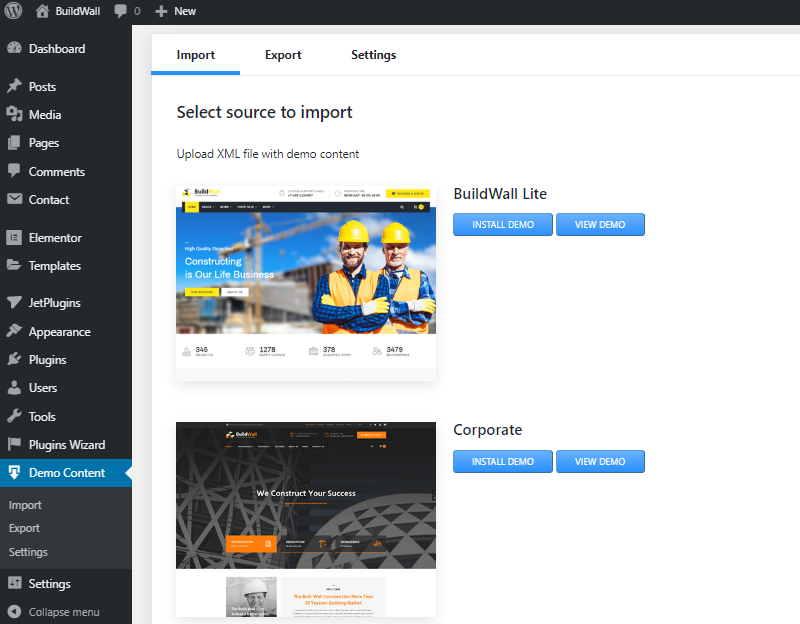Click the Corporate demo thumbnail
This screenshot has width=800, height=624.
click(x=306, y=519)
